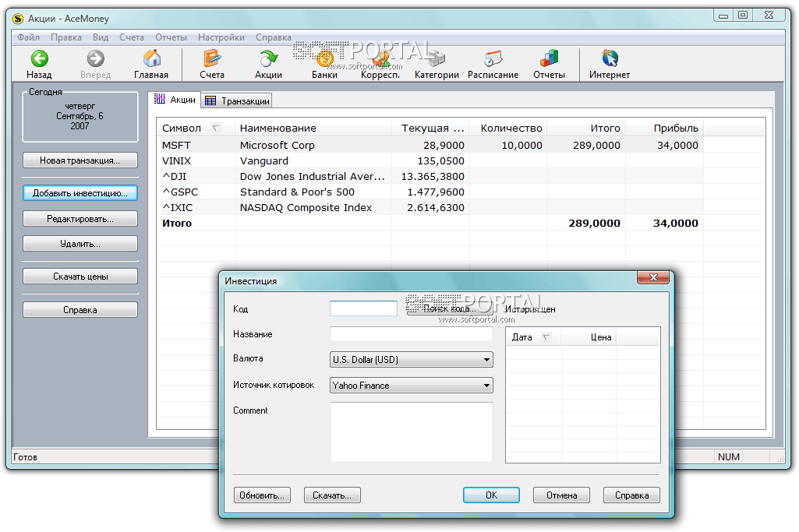This screenshot has width=799, height=532.
Task: Click Microsoft Corp name cell
Action: coord(278,146)
